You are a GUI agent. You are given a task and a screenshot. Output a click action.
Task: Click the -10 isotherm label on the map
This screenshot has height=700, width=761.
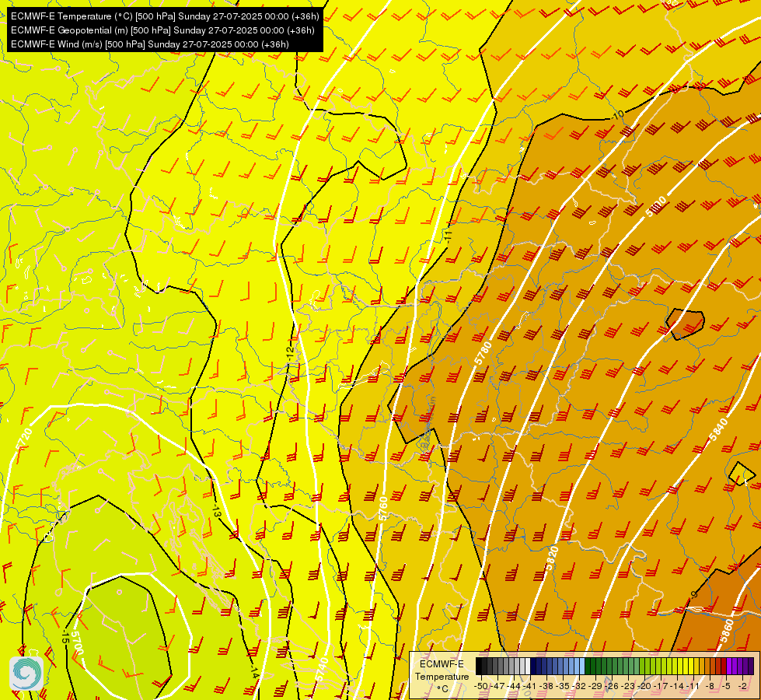pyautogui.click(x=618, y=115)
